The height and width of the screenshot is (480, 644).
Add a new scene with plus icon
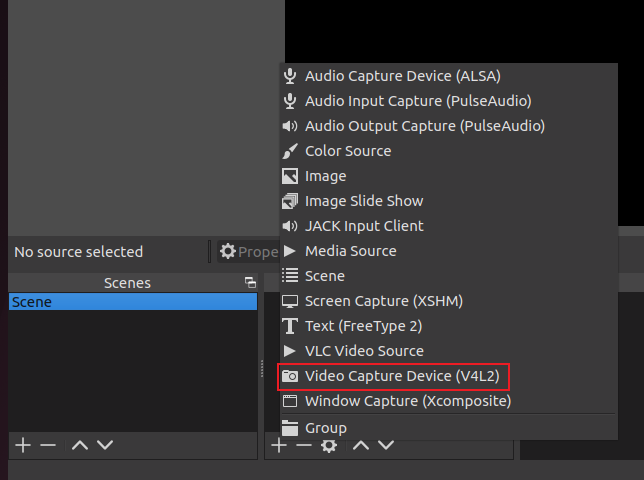[23, 444]
